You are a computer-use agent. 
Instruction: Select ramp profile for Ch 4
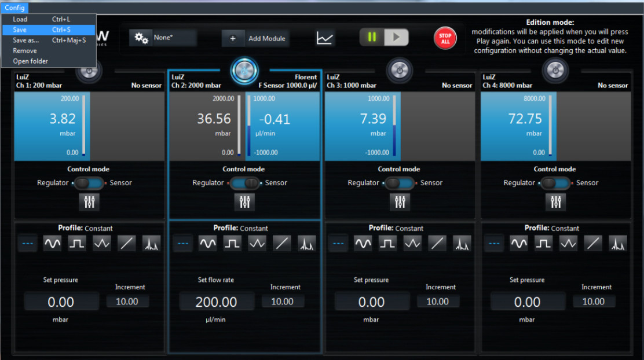click(x=592, y=244)
